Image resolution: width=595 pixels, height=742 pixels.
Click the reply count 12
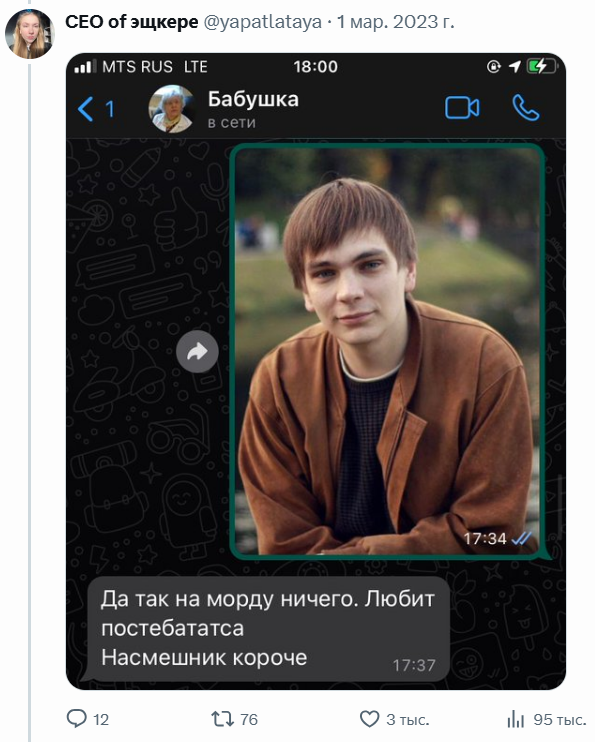tap(101, 720)
